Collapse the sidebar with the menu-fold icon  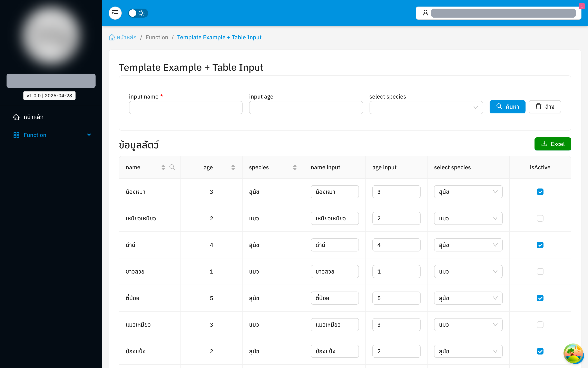(x=115, y=13)
